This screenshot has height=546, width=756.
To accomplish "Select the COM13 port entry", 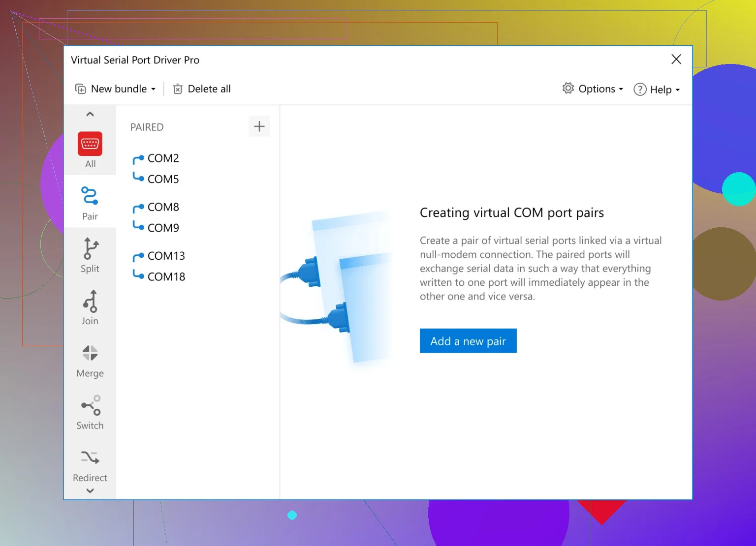I will point(166,256).
